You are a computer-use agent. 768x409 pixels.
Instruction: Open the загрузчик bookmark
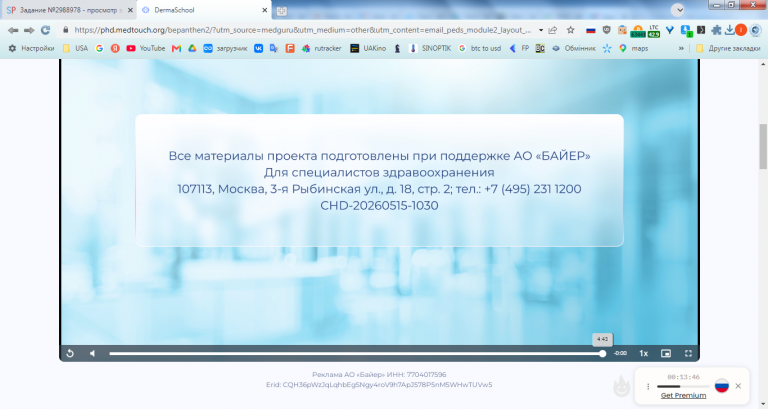click(225, 48)
